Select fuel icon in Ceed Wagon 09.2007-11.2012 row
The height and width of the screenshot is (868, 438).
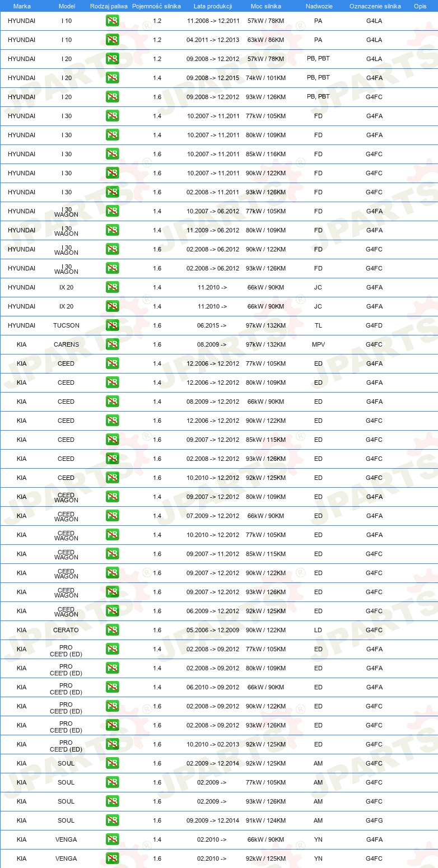click(112, 554)
